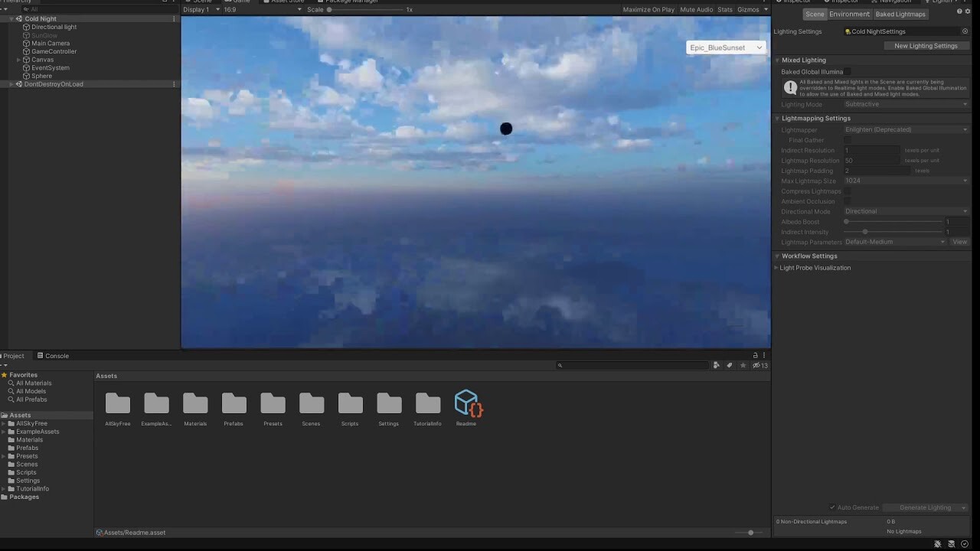Image resolution: width=980 pixels, height=551 pixels.
Task: Click the lock icon on the Project panel
Action: 756,355
